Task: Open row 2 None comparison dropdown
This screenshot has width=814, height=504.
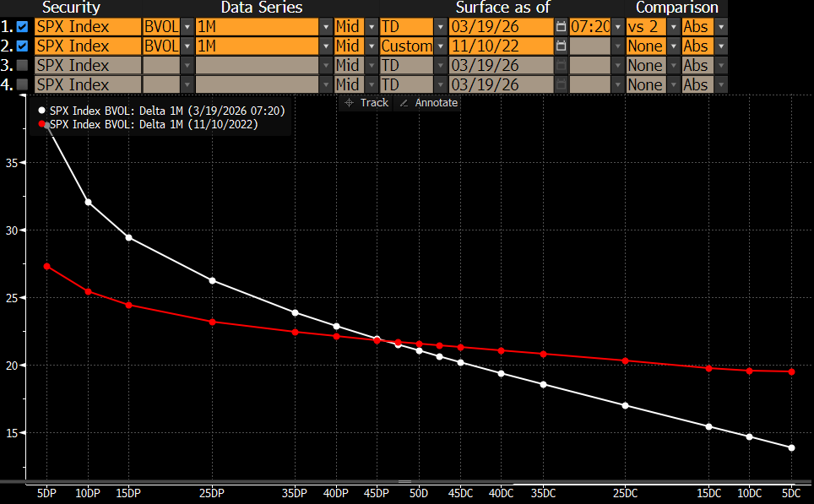Action: [673, 46]
